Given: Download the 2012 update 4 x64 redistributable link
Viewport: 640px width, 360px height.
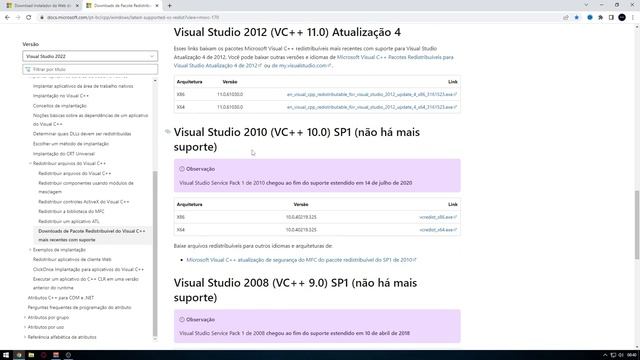Looking at the screenshot, I should 371,107.
